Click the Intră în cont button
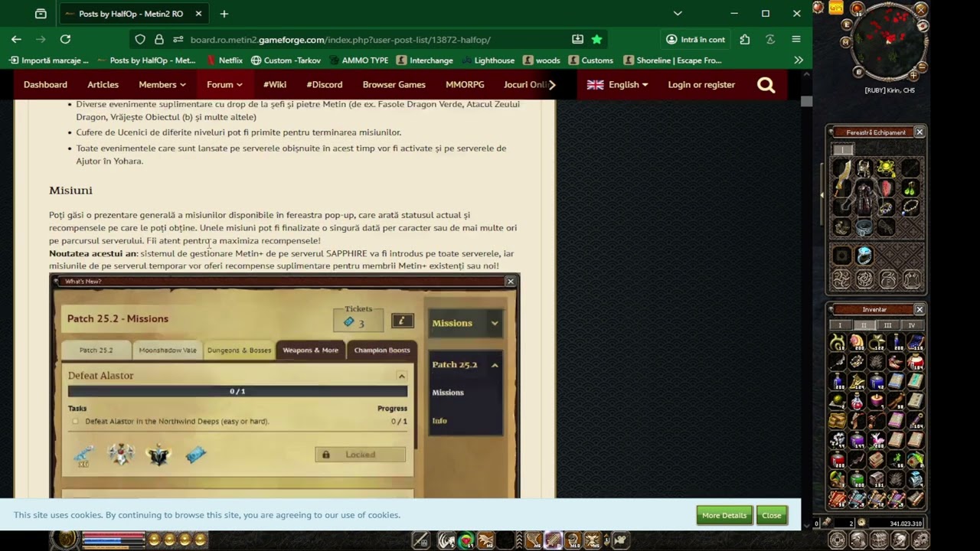 695,39
